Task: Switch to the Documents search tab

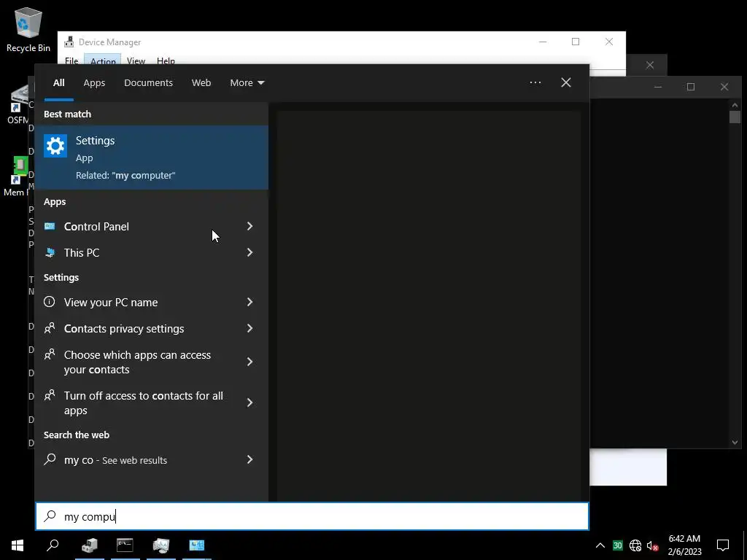Action: coord(149,83)
